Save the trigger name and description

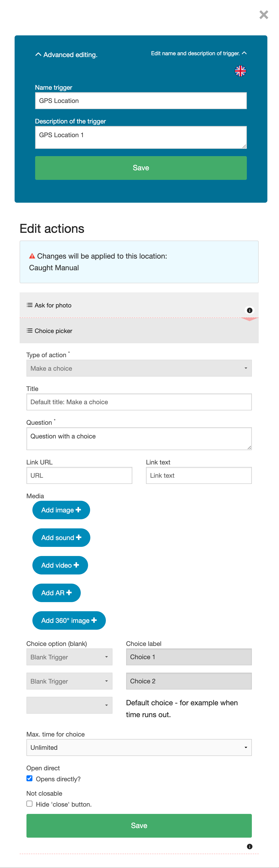pyautogui.click(x=141, y=168)
